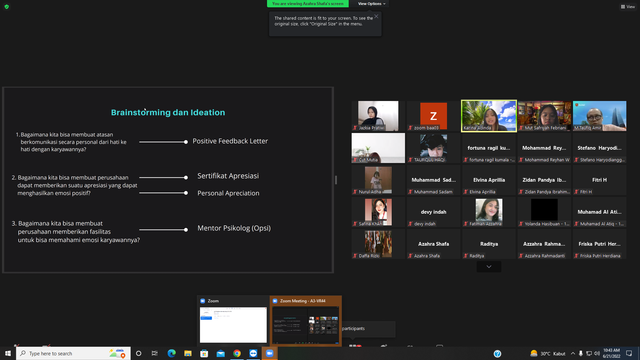The width and height of the screenshot is (640, 360).
Task: Click the volume speaker icon in tray
Action: (x=596, y=353)
